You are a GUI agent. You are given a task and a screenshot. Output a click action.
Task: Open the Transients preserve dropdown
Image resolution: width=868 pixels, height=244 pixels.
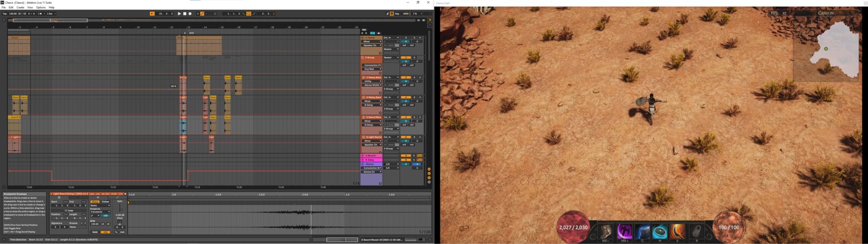click(x=100, y=211)
